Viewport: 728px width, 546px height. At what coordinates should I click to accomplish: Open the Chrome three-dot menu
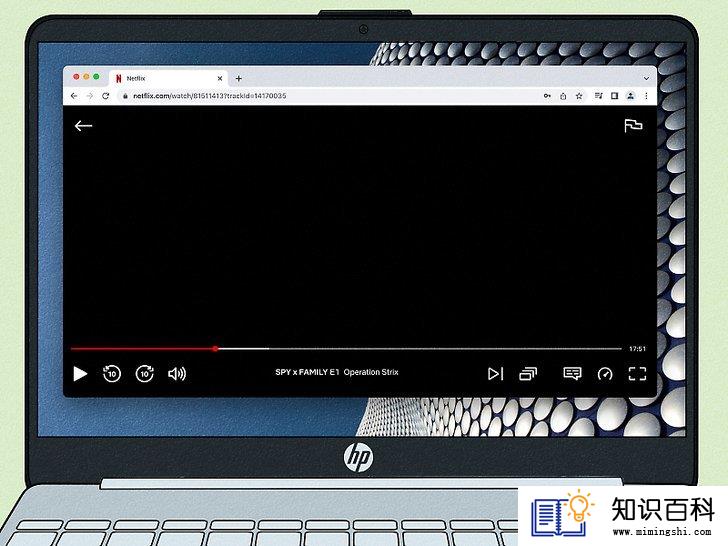pyautogui.click(x=646, y=96)
